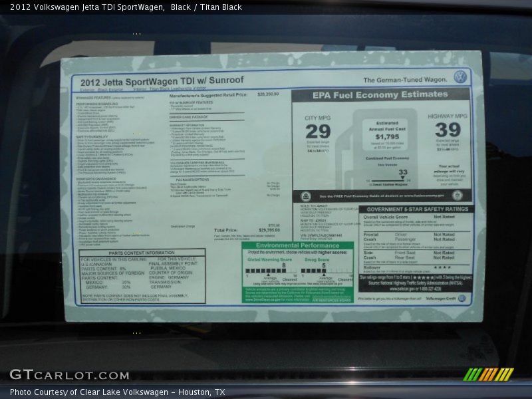Click the City MPG 29 value

tap(317, 130)
